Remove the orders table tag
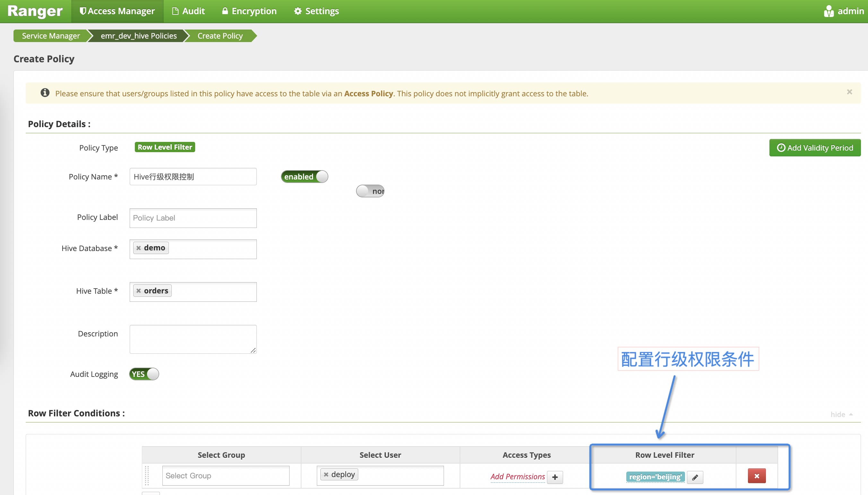Viewport: 868px width, 495px height. (x=139, y=291)
